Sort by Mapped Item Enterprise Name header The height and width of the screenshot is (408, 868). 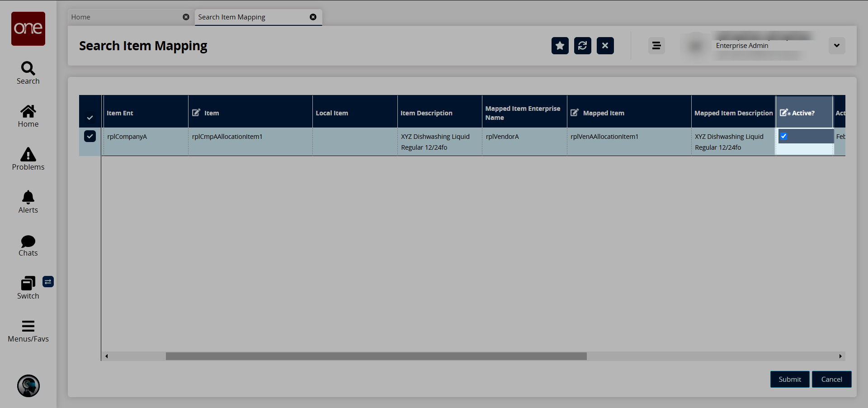(x=524, y=112)
